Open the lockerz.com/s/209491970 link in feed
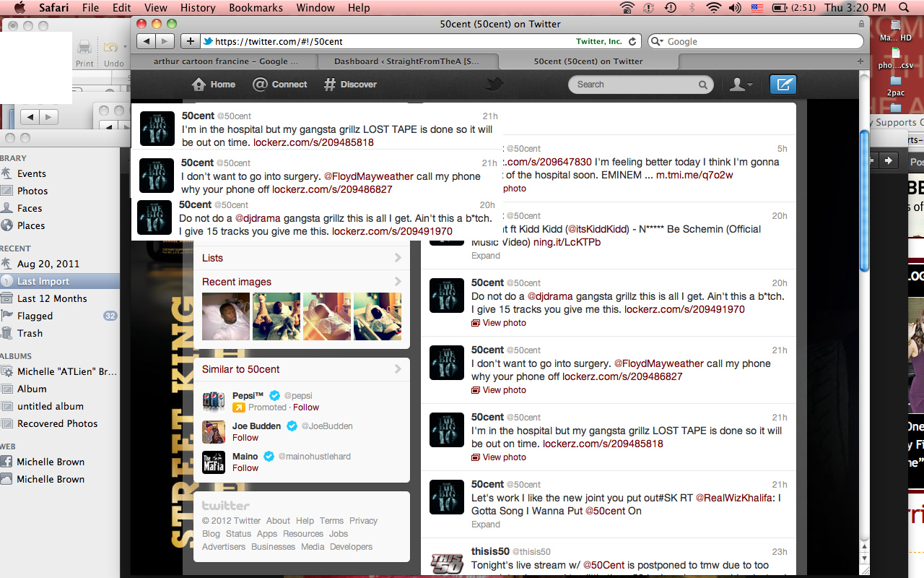 684,309
